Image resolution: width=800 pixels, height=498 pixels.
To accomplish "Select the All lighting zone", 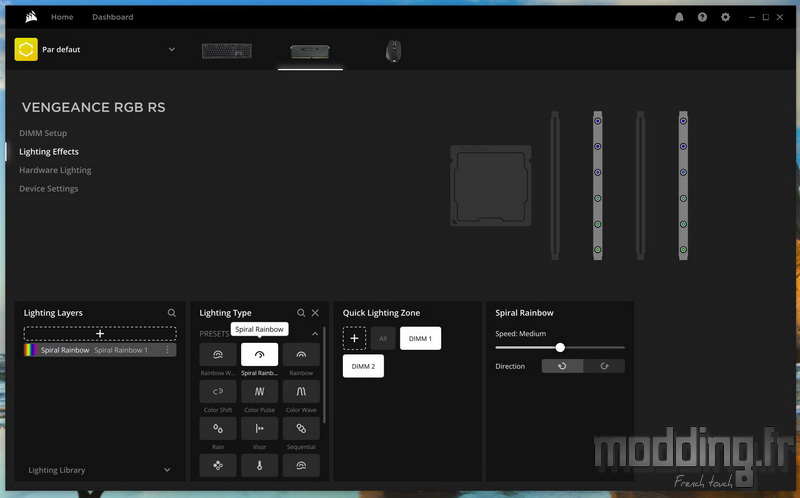I will (383, 338).
